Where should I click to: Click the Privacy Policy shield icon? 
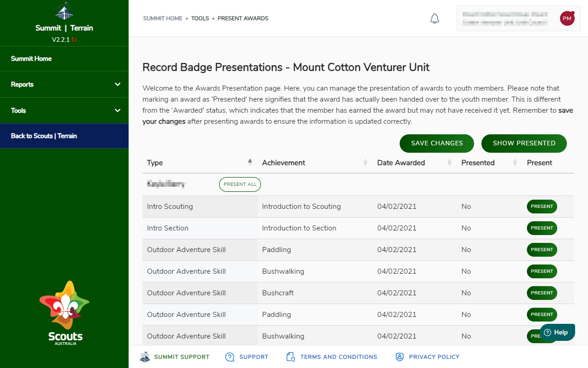coord(400,357)
